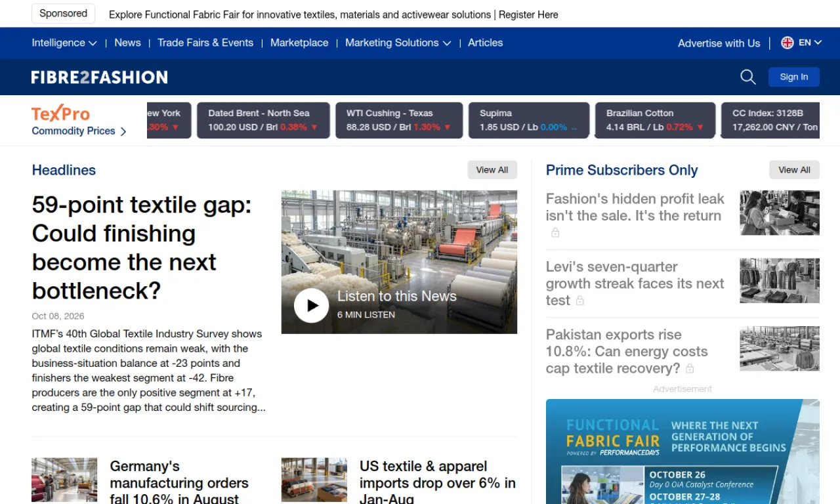Open the EN language dropdown arrow
This screenshot has height=504, width=840.
tap(818, 43)
